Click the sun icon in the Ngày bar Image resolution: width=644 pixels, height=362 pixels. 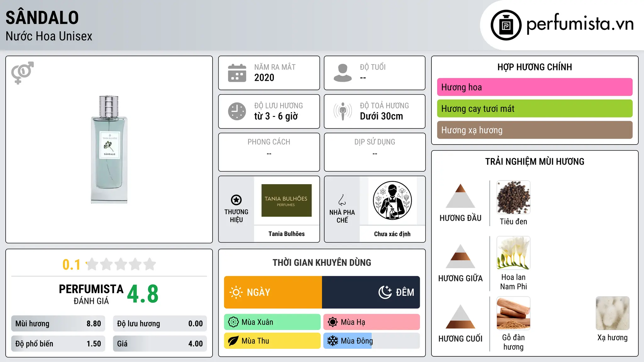click(236, 292)
